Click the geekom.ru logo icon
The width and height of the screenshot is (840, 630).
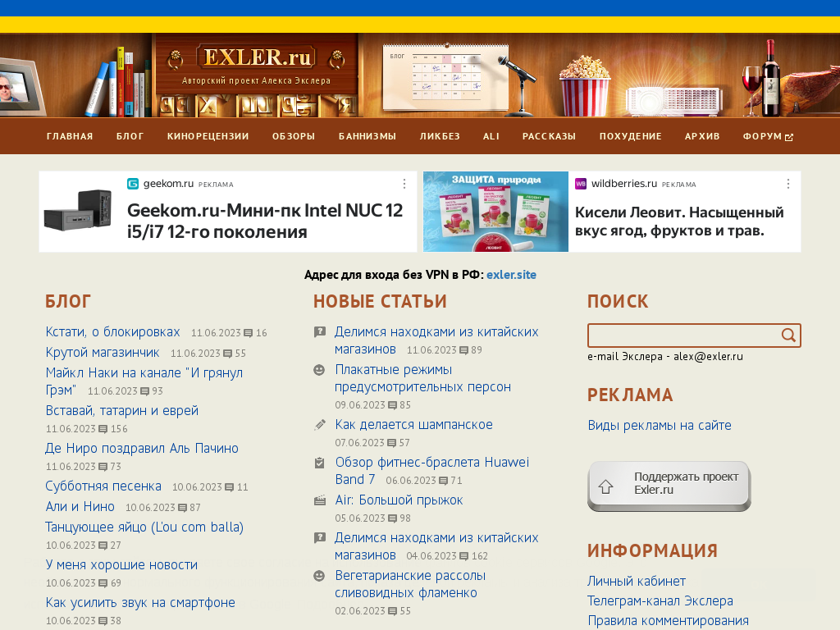click(x=133, y=184)
